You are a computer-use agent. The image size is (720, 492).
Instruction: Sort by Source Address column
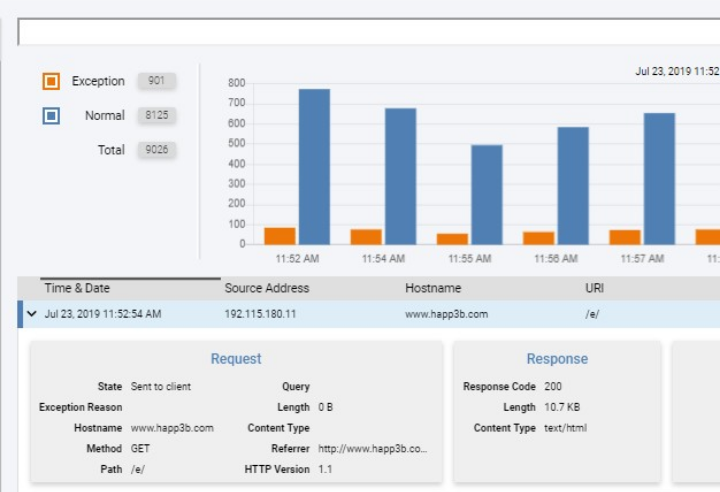point(267,288)
